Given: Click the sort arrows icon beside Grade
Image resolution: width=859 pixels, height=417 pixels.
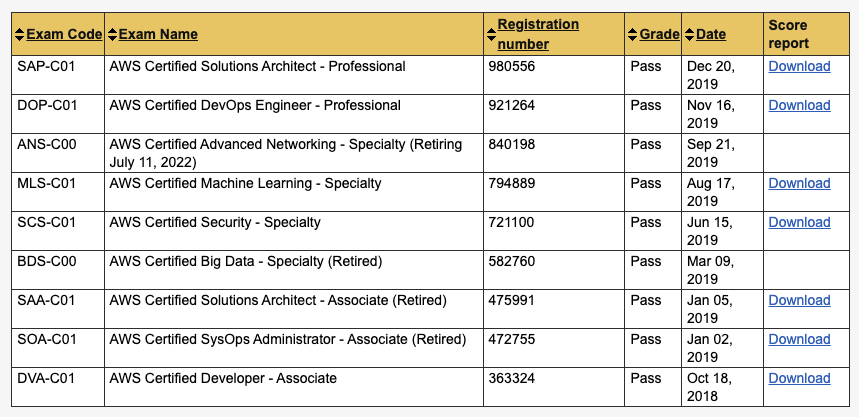Looking at the screenshot, I should (x=632, y=35).
